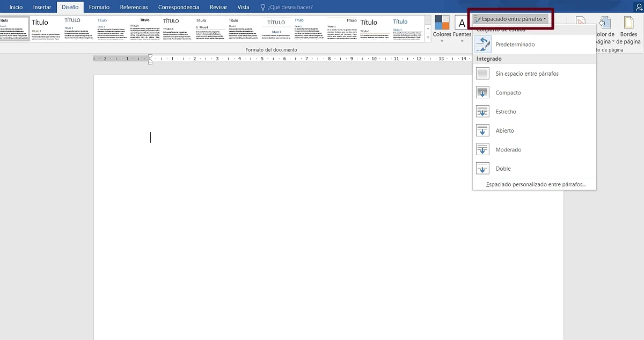Open the Fuentes theme fonts button
The width and height of the screenshot is (644, 340).
point(462,28)
